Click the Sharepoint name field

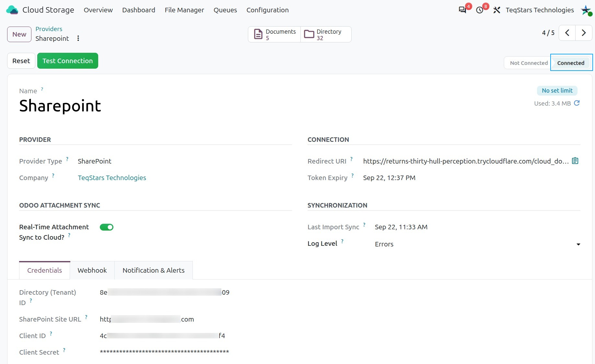point(60,106)
